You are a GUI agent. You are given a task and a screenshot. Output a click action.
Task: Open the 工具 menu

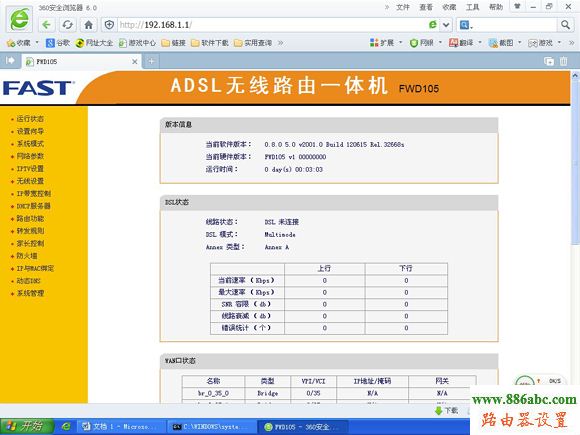pyautogui.click(x=472, y=7)
